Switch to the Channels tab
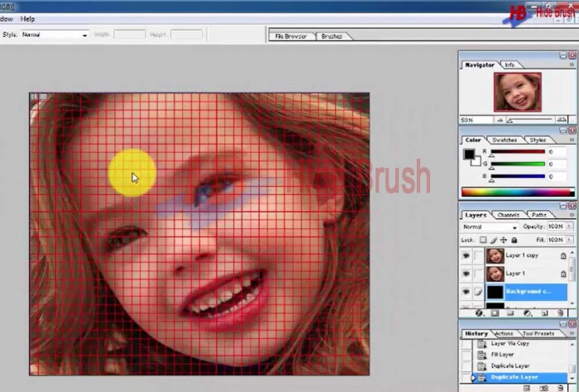 click(509, 215)
